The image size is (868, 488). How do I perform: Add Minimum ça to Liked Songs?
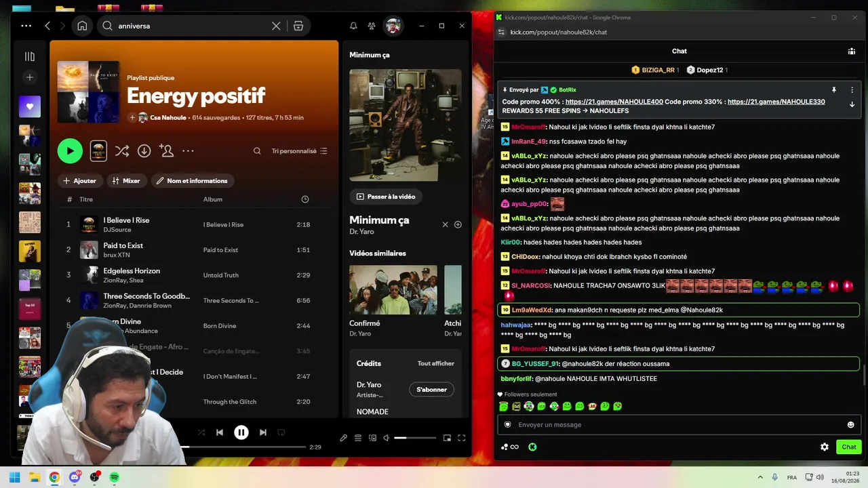click(458, 224)
